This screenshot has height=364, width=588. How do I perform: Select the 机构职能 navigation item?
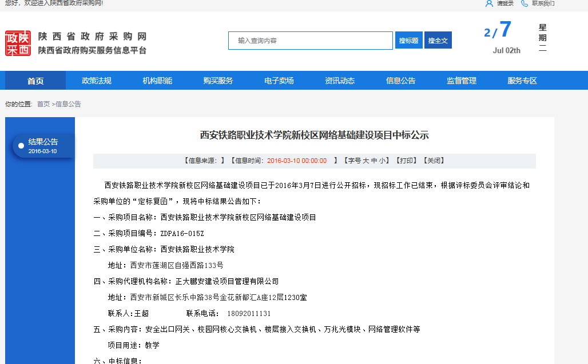[157, 81]
